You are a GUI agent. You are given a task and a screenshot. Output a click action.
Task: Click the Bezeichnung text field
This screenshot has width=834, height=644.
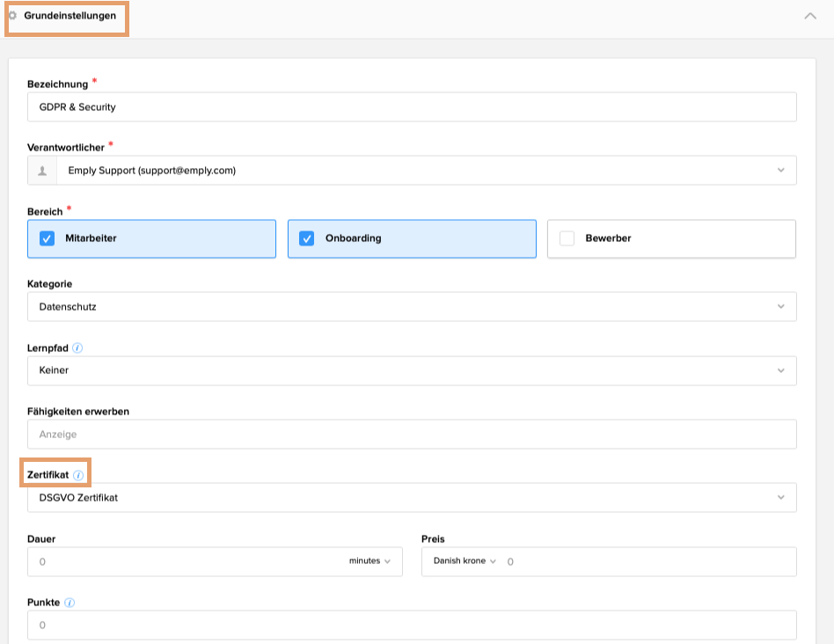pos(352,106)
